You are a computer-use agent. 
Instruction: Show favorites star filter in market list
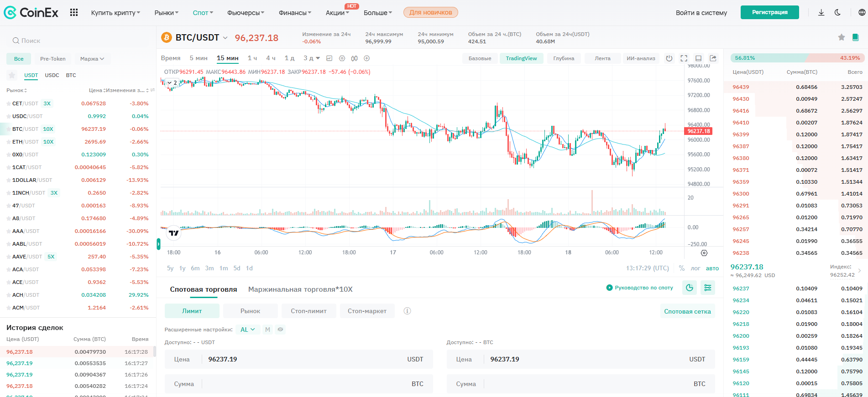click(x=12, y=75)
